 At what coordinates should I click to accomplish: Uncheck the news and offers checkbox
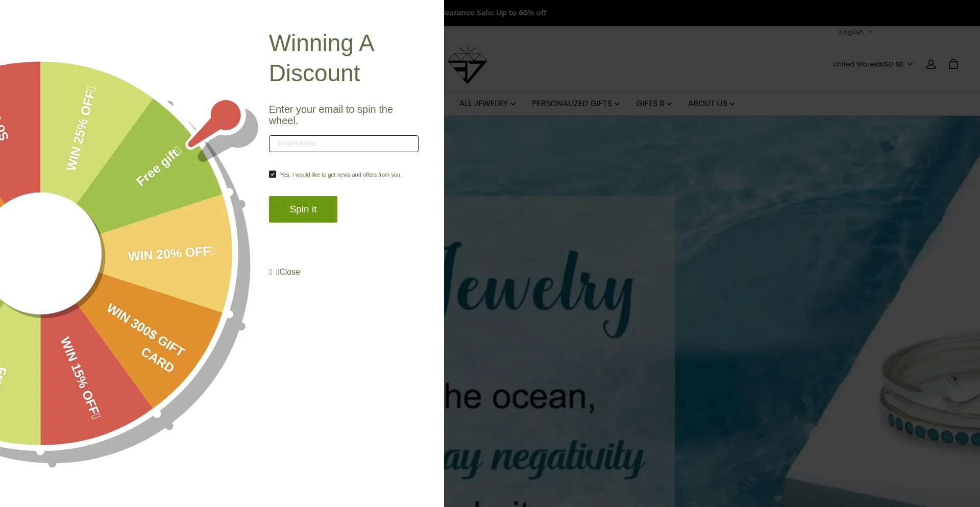coord(273,174)
